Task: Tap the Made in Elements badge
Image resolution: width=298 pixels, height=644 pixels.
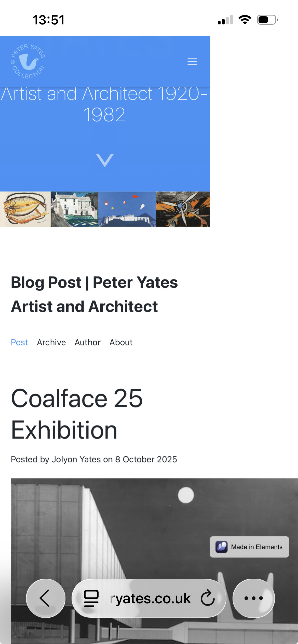Action: tap(249, 547)
